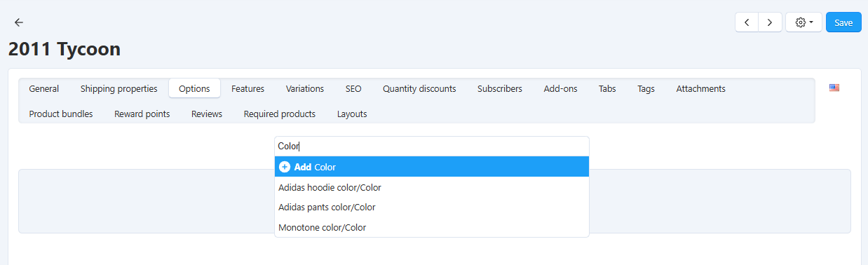The height and width of the screenshot is (265, 868).
Task: Open the gear settings dropdown
Action: coord(803,22)
